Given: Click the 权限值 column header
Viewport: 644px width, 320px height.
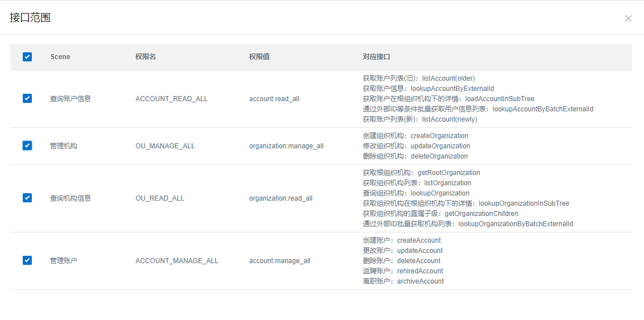Looking at the screenshot, I should [259, 57].
